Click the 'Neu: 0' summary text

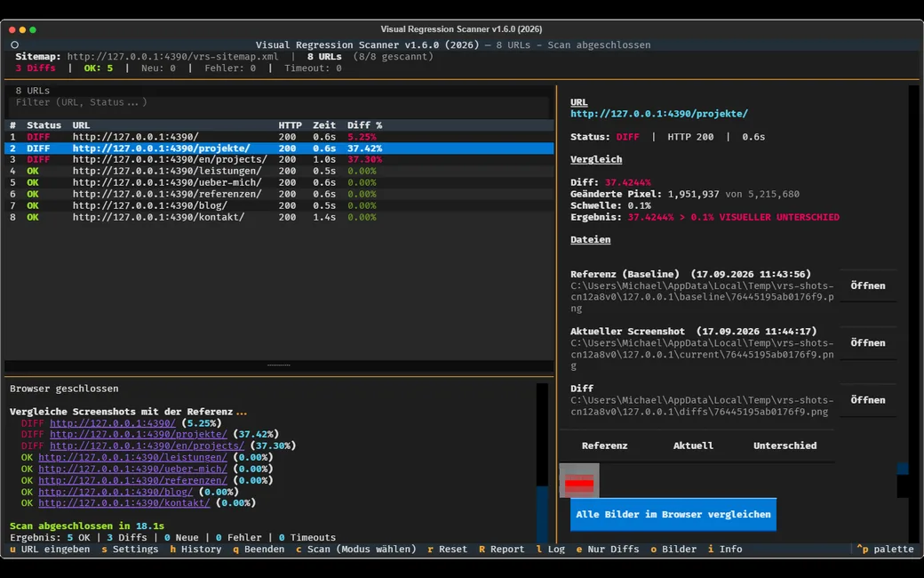tap(158, 68)
